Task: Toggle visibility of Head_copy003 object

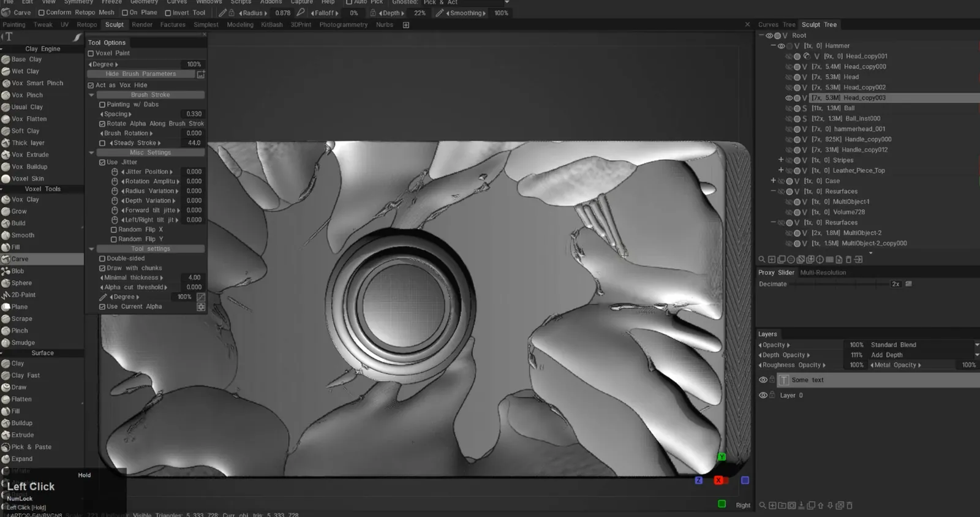Action: coord(789,98)
